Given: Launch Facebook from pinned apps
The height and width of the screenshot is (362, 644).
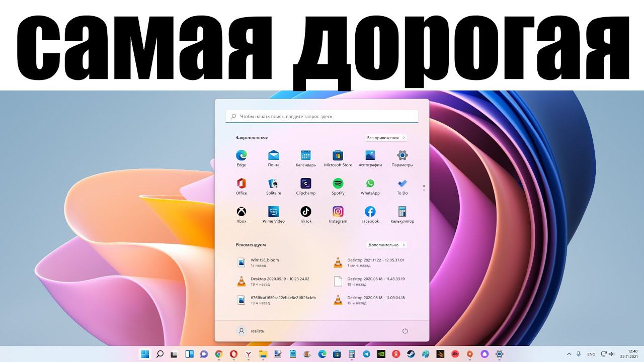Looking at the screenshot, I should pyautogui.click(x=370, y=214).
